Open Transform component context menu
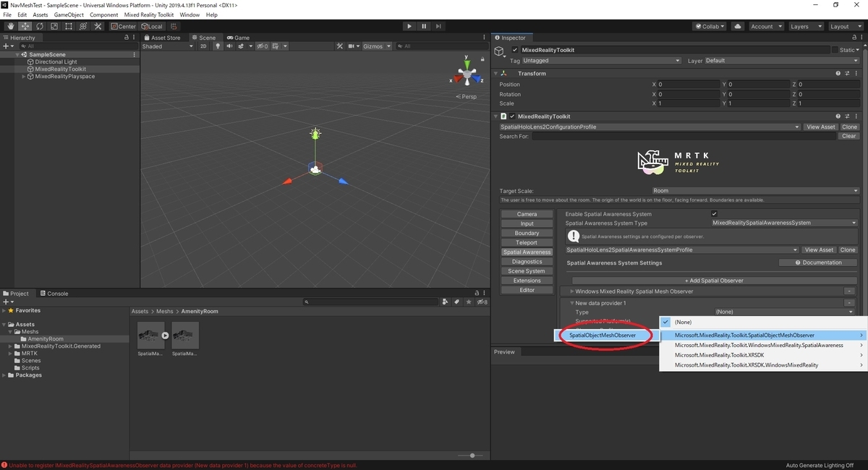Screen dimensions: 868x470 tap(856, 73)
